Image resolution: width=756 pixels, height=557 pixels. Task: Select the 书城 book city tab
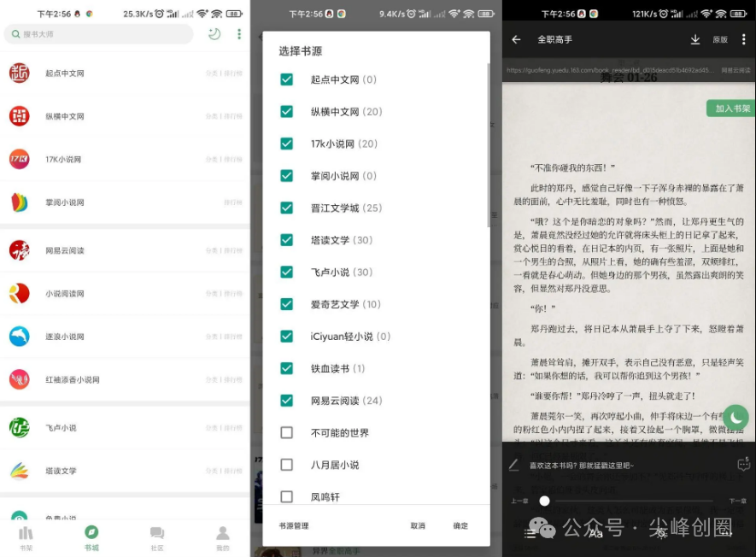pyautogui.click(x=91, y=537)
